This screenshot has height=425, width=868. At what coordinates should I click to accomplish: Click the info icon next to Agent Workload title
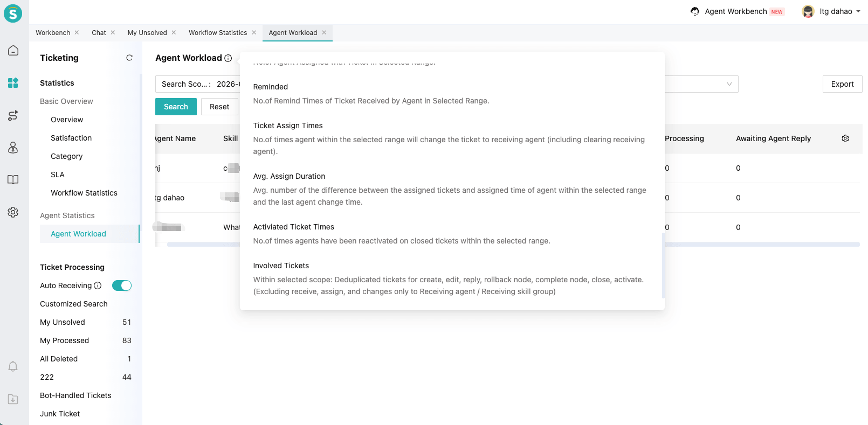click(228, 58)
